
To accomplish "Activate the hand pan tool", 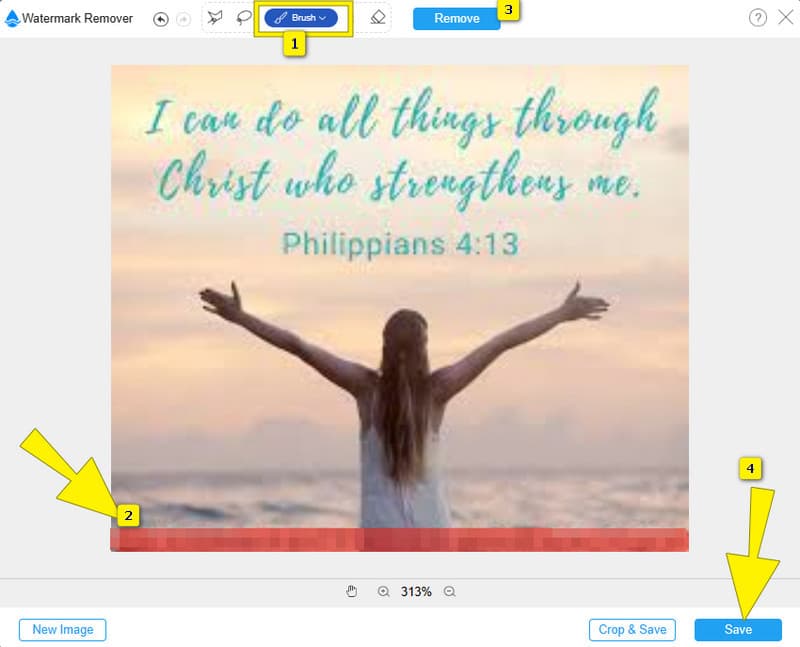I will 352,592.
